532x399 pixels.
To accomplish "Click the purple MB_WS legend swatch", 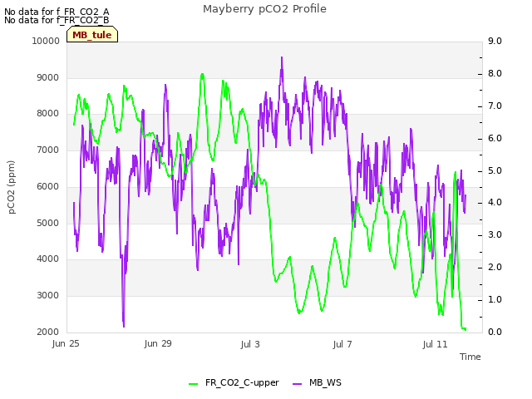I will coord(297,384).
